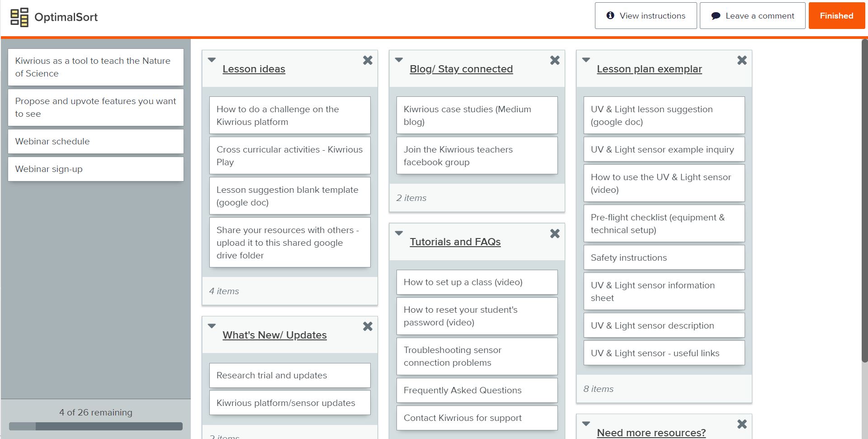This screenshot has height=439, width=868.
Task: Collapse the What's New/ Updates group
Action: (212, 326)
